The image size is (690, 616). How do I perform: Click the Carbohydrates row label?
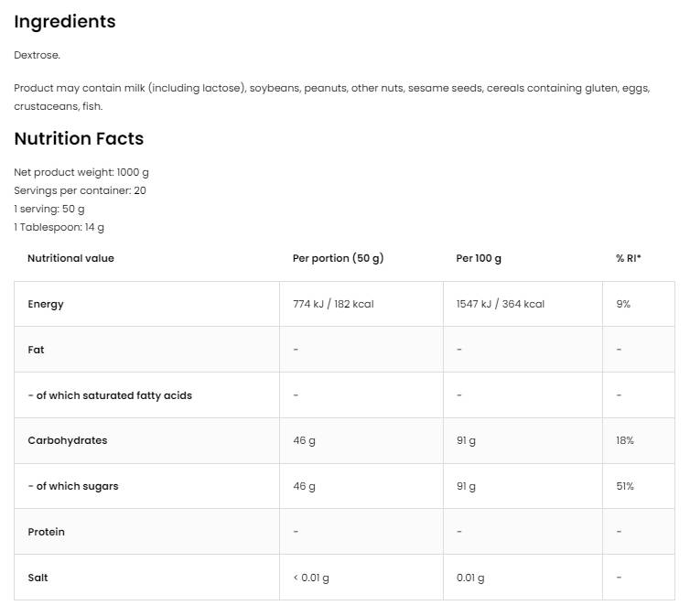67,440
